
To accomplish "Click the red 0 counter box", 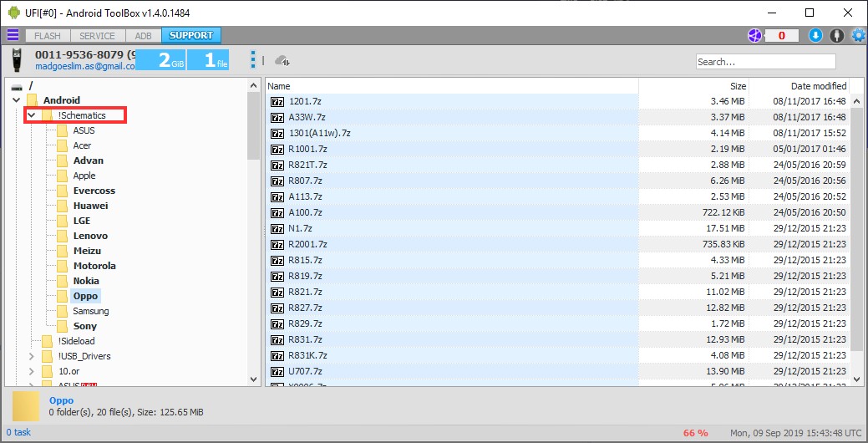I will tap(782, 35).
